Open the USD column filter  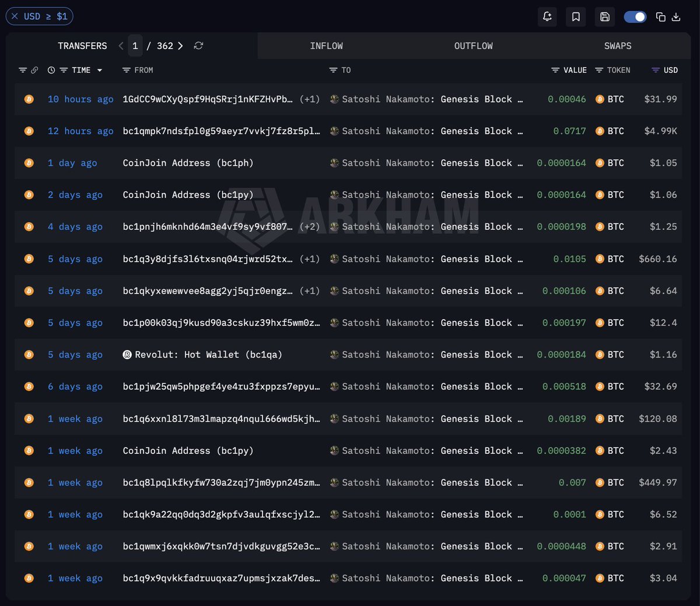656,70
